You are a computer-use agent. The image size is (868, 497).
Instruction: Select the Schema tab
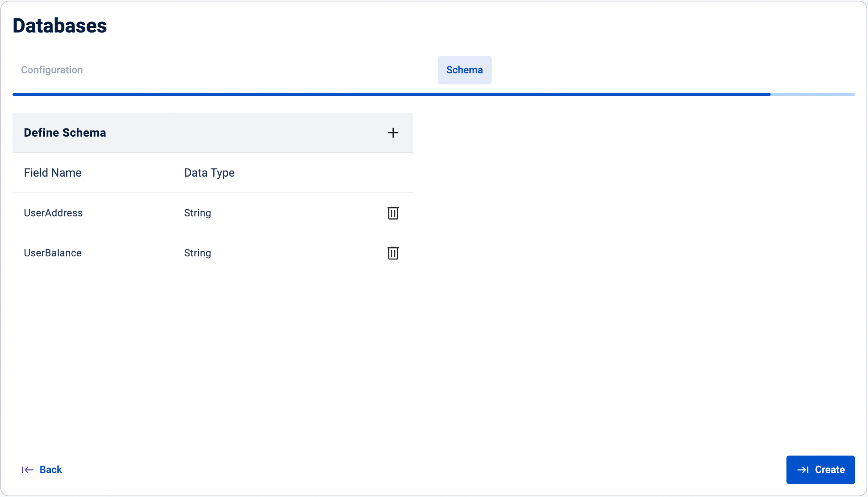pos(464,70)
